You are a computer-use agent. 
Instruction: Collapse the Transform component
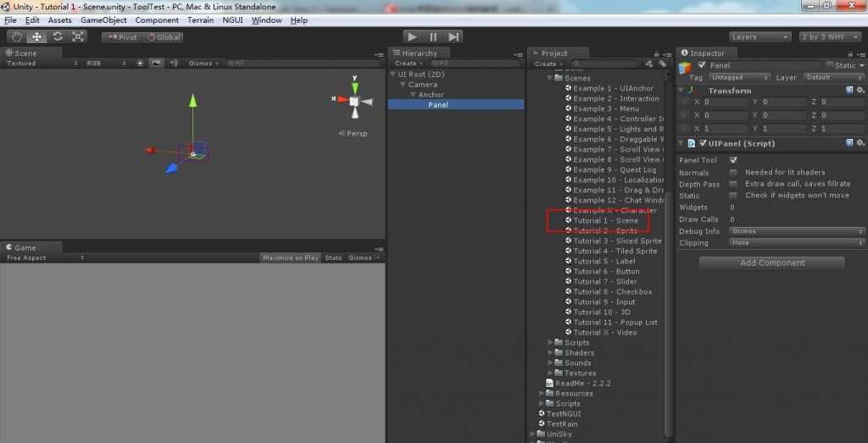(682, 90)
